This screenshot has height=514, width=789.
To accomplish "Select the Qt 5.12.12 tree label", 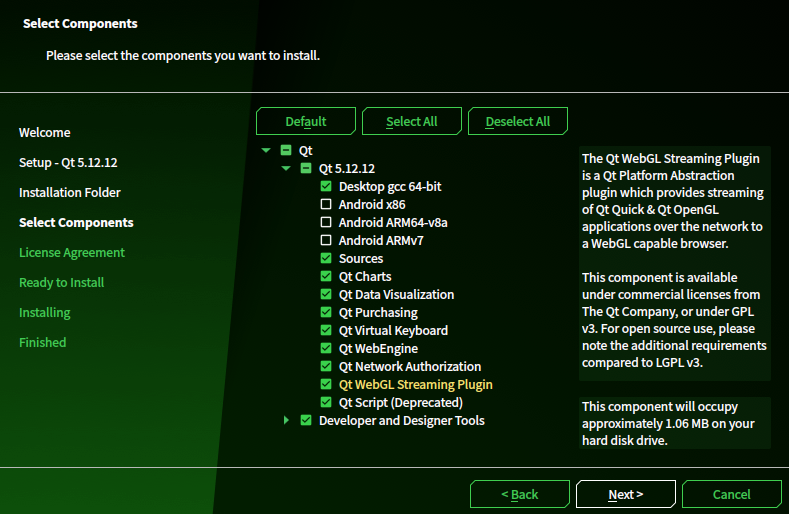I will (x=347, y=169).
